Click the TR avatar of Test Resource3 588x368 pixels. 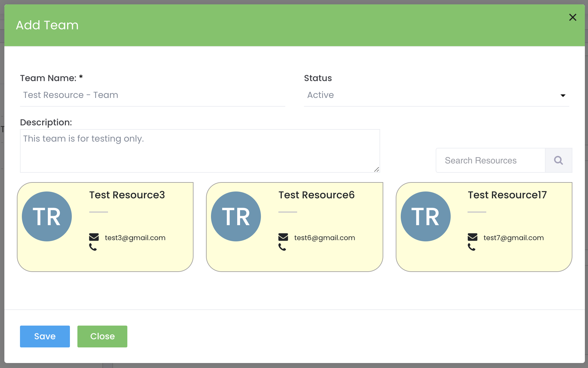point(47,216)
